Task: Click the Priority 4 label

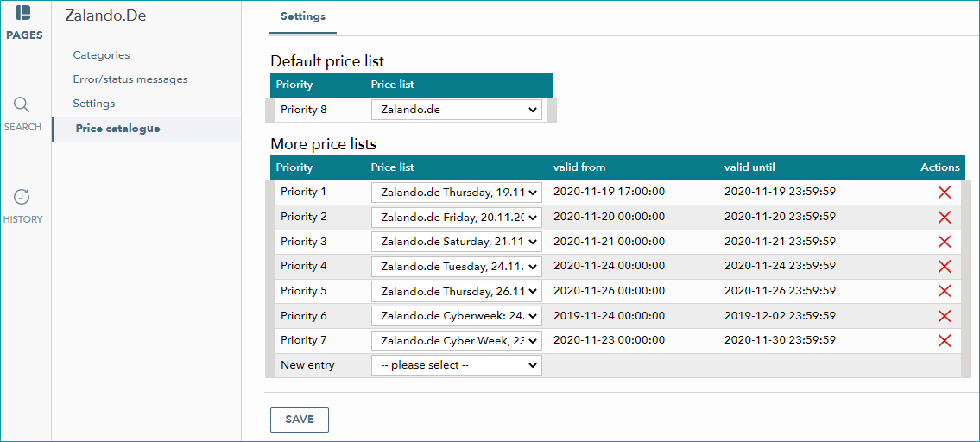Action: (x=303, y=266)
